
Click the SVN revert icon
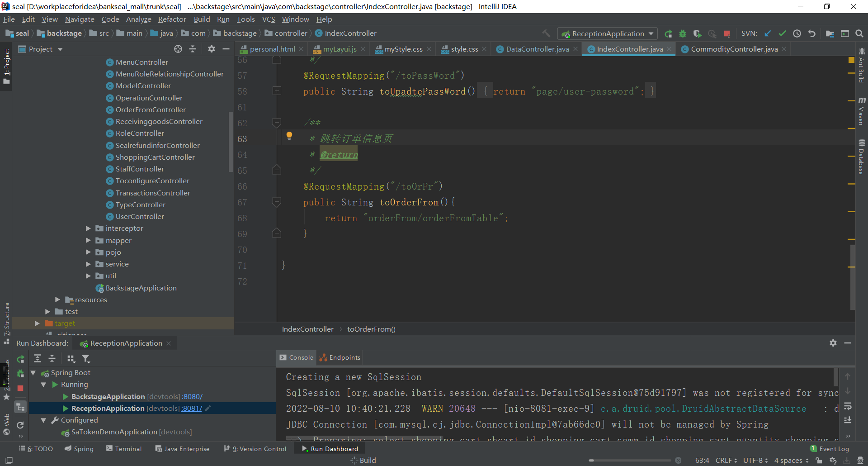click(x=812, y=33)
